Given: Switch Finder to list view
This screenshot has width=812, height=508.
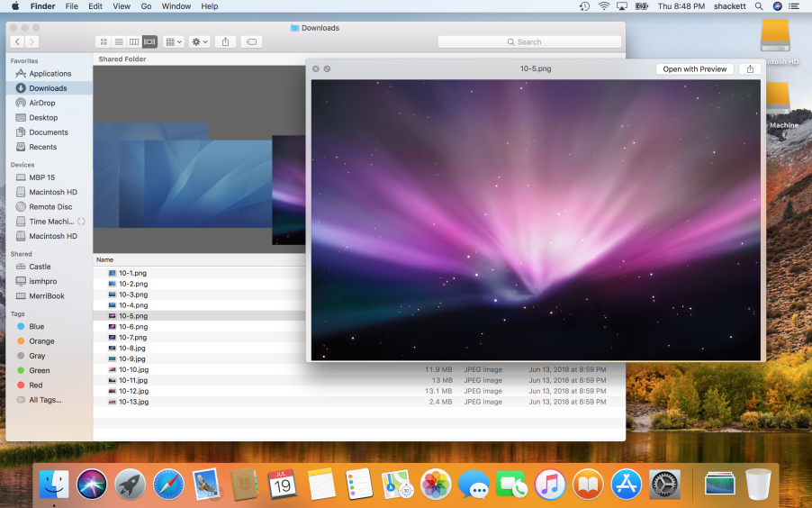Looking at the screenshot, I should point(119,41).
